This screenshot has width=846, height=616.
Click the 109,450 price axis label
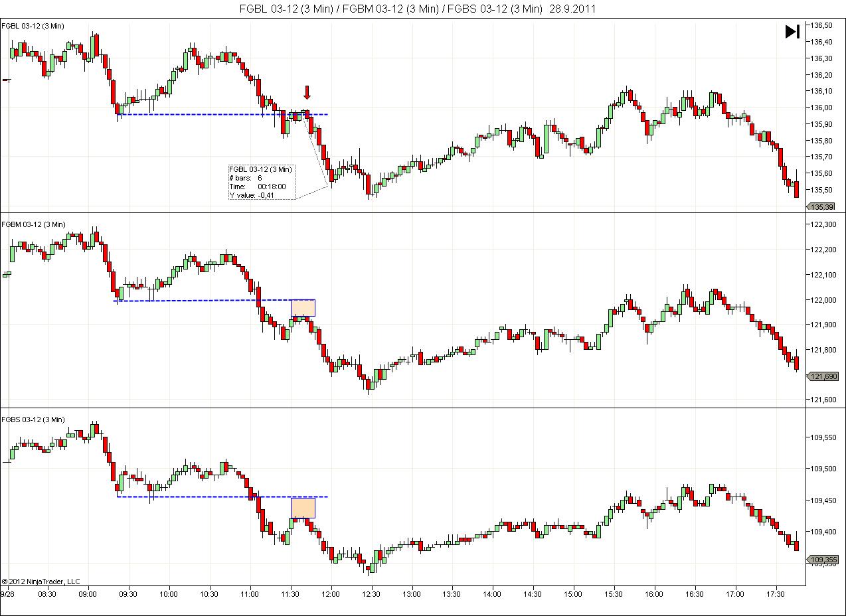[823, 501]
